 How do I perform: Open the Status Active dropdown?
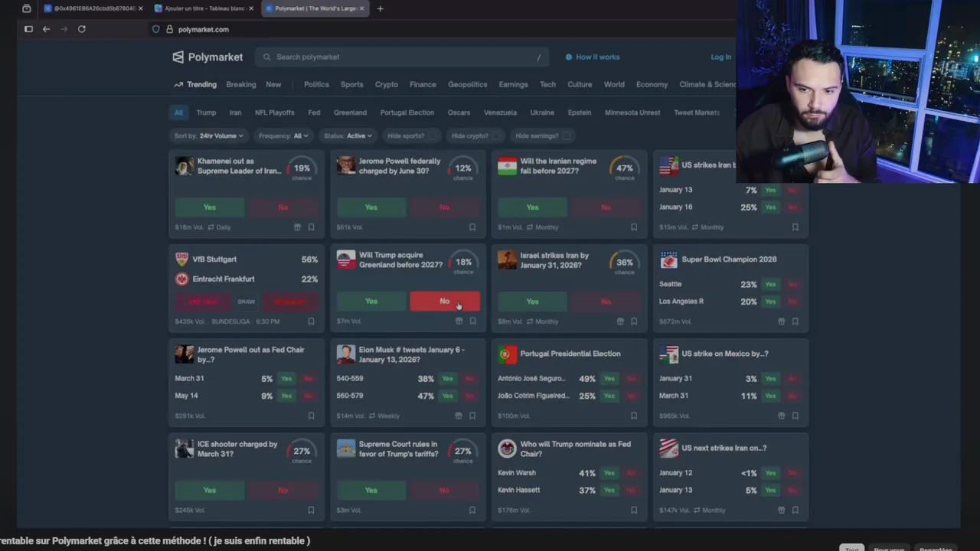[348, 135]
